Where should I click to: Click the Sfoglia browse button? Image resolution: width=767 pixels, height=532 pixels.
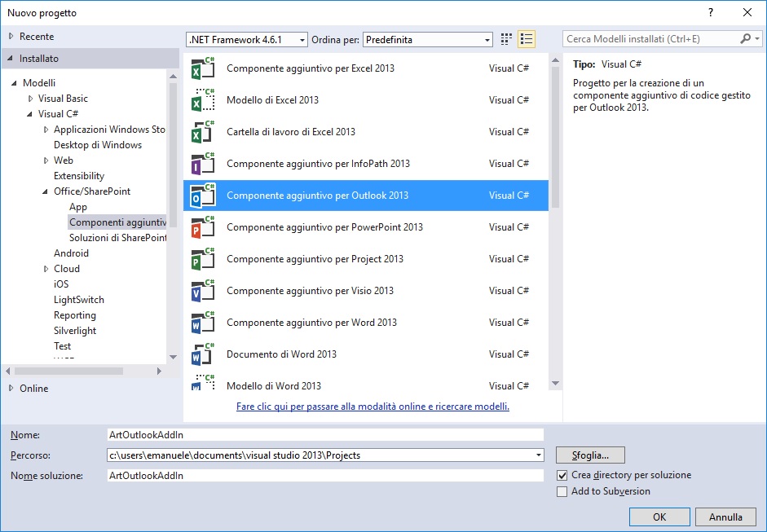pos(590,455)
